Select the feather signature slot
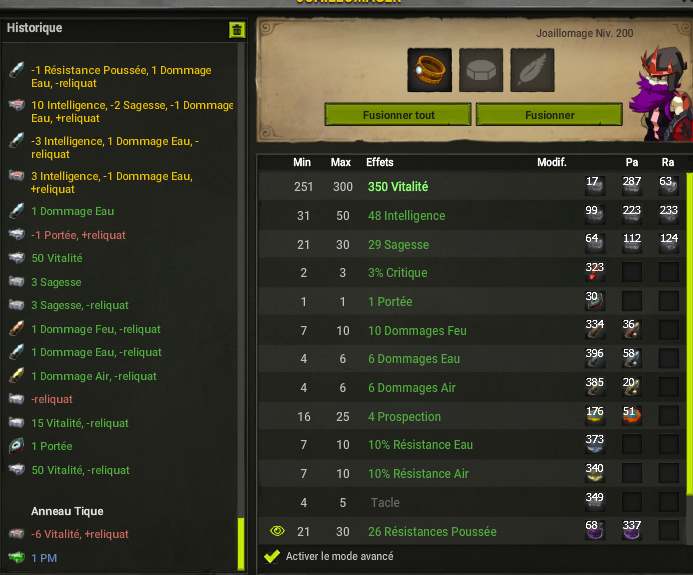The width and height of the screenshot is (693, 575). 532,70
